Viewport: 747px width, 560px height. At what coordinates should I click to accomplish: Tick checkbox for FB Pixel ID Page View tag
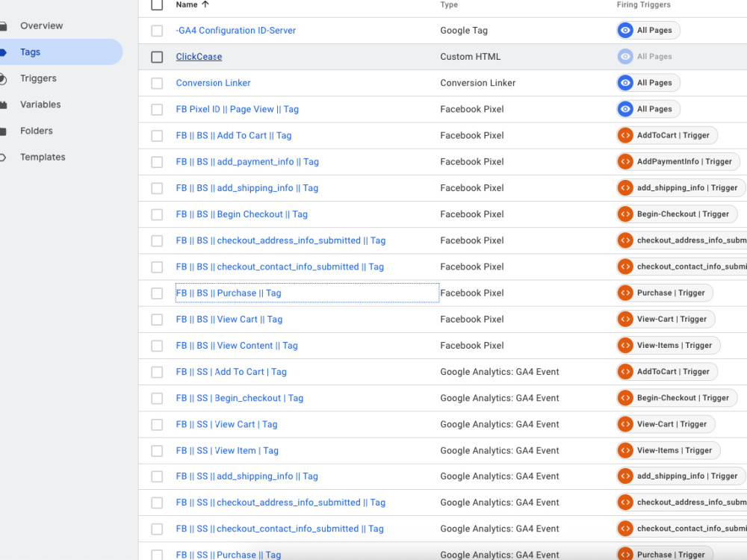click(x=157, y=109)
